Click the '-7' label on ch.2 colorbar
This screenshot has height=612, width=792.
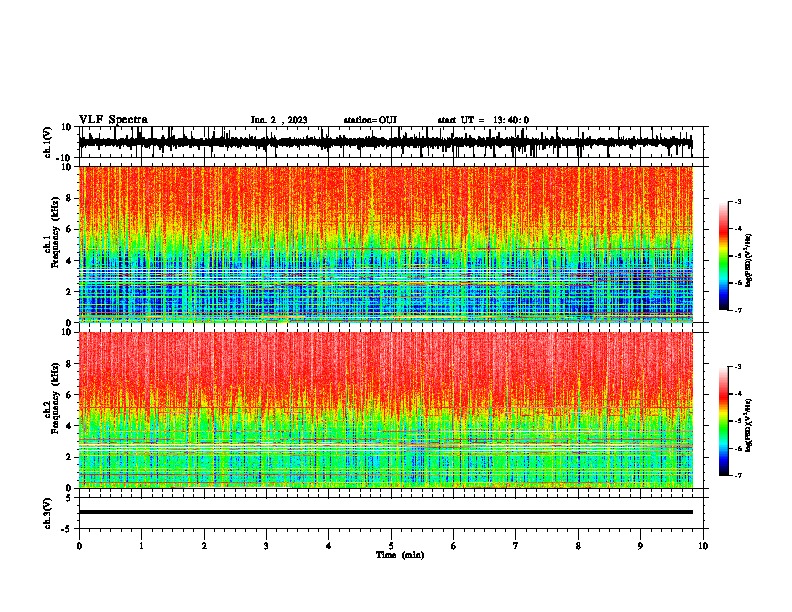click(x=737, y=476)
